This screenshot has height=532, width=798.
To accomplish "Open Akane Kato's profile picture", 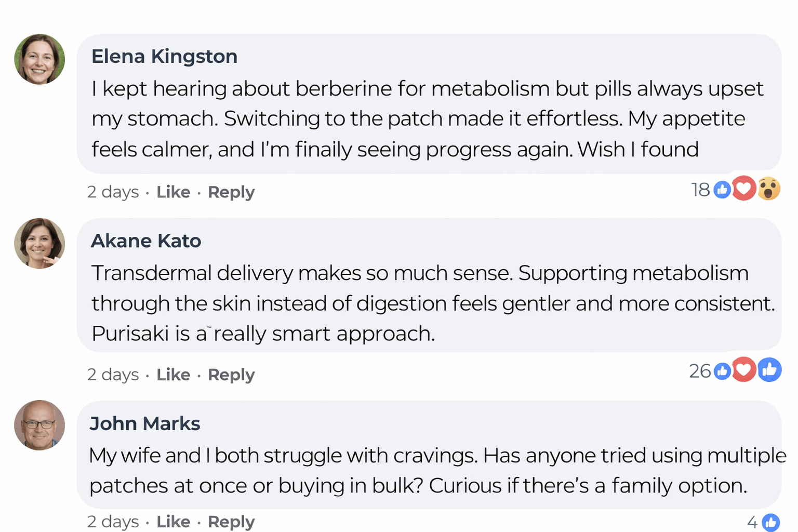I will [x=39, y=243].
